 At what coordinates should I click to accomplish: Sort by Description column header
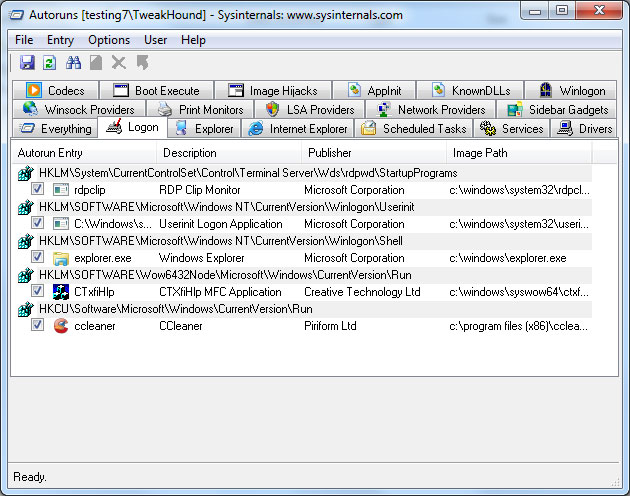pos(229,153)
